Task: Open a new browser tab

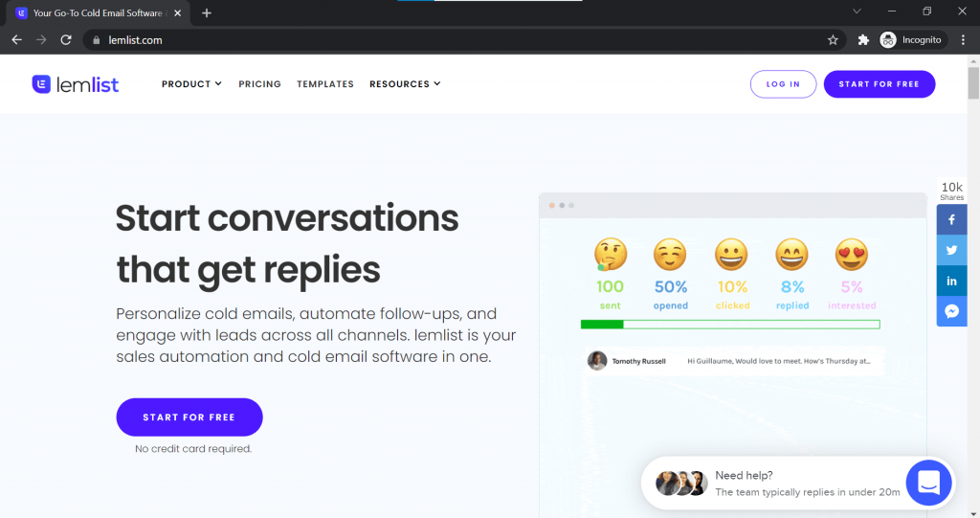Action: [207, 13]
